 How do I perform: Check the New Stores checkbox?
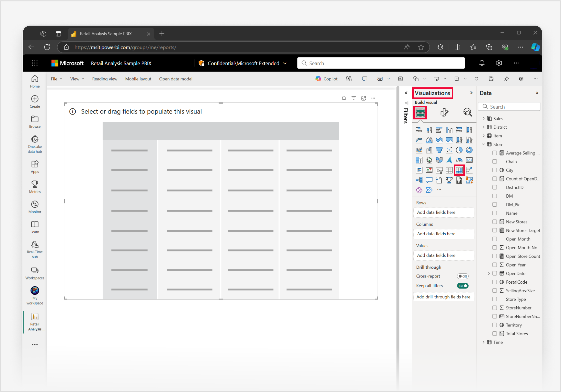point(495,222)
